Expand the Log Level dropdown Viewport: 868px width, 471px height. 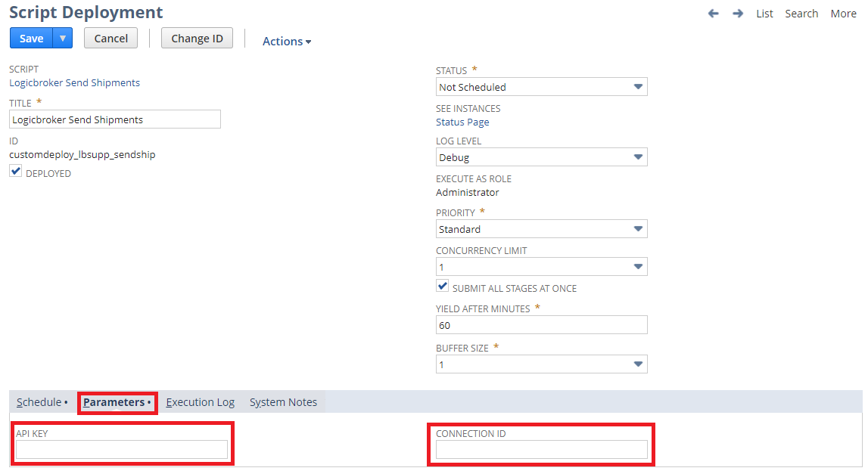click(x=541, y=157)
